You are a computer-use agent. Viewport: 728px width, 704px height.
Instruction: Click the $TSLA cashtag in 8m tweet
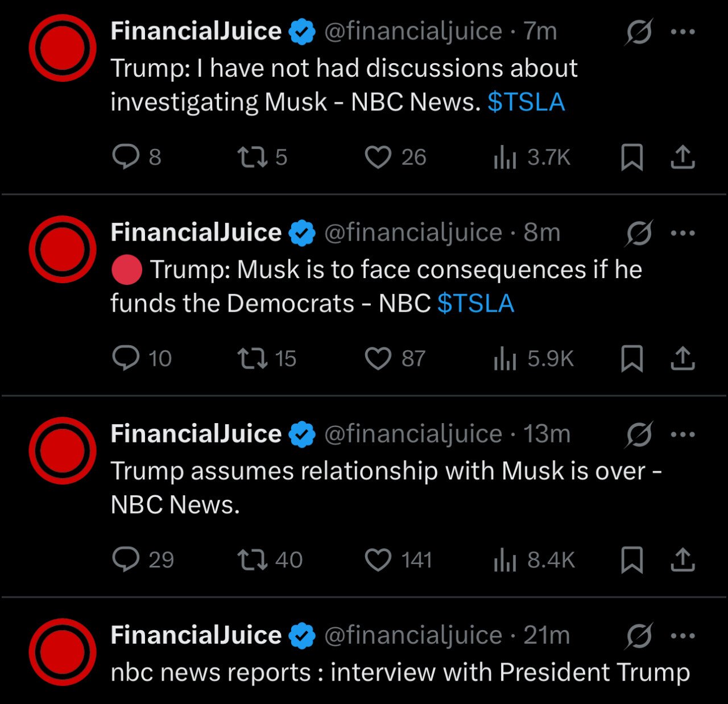pyautogui.click(x=475, y=304)
